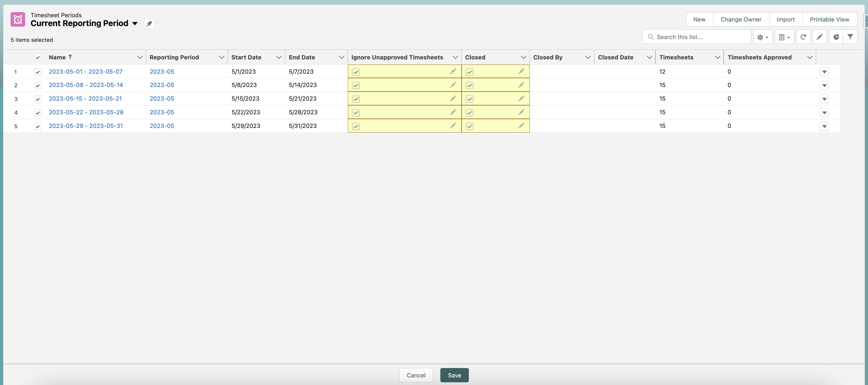Uncheck the select-all checkbox in the header

(38, 57)
